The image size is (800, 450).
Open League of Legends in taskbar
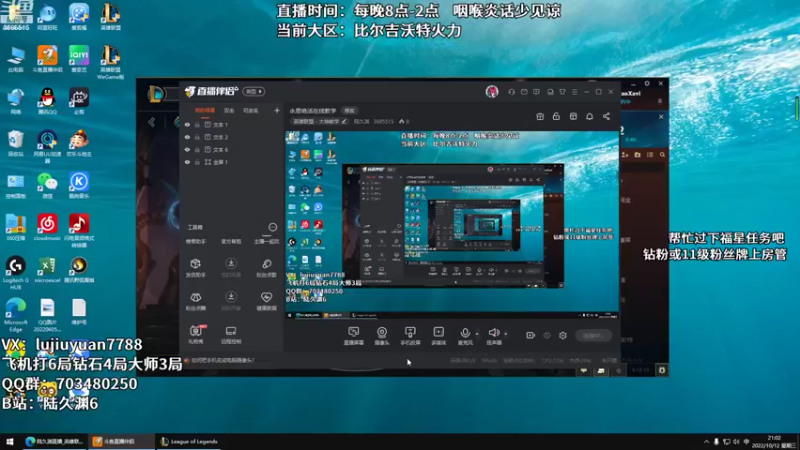pyautogui.click(x=189, y=442)
